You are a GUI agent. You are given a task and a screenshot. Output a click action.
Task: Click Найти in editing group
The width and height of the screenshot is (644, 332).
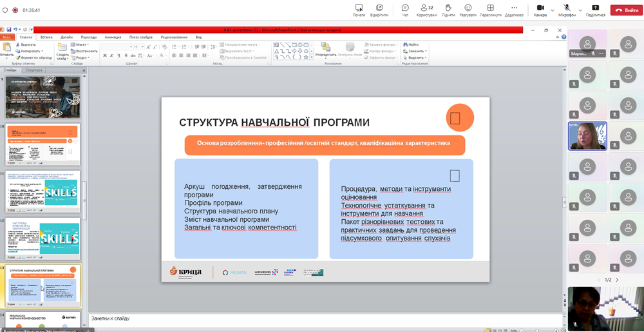click(x=411, y=44)
